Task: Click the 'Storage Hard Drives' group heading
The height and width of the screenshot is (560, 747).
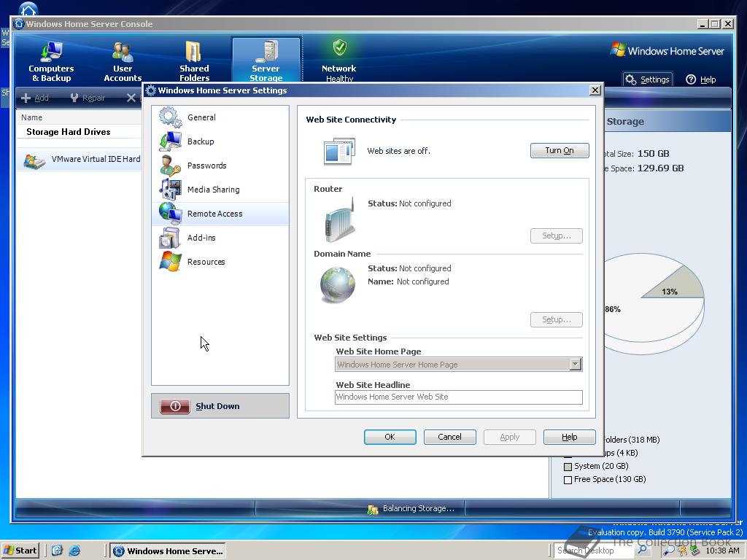Action: click(x=68, y=132)
